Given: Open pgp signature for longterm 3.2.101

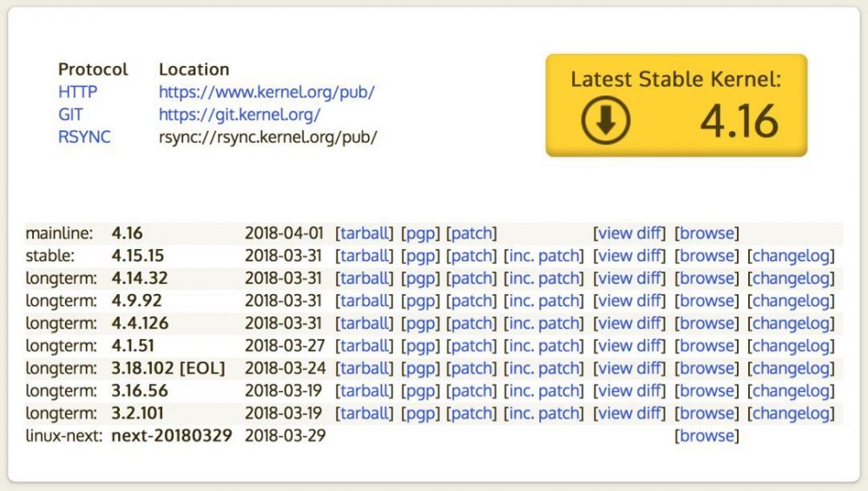Looking at the screenshot, I should pos(420,413).
